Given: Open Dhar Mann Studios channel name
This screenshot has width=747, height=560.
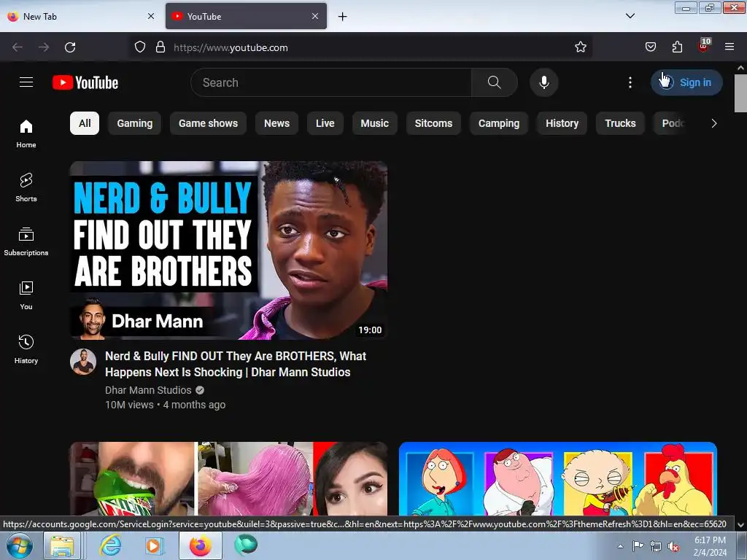Looking at the screenshot, I should click(x=148, y=390).
